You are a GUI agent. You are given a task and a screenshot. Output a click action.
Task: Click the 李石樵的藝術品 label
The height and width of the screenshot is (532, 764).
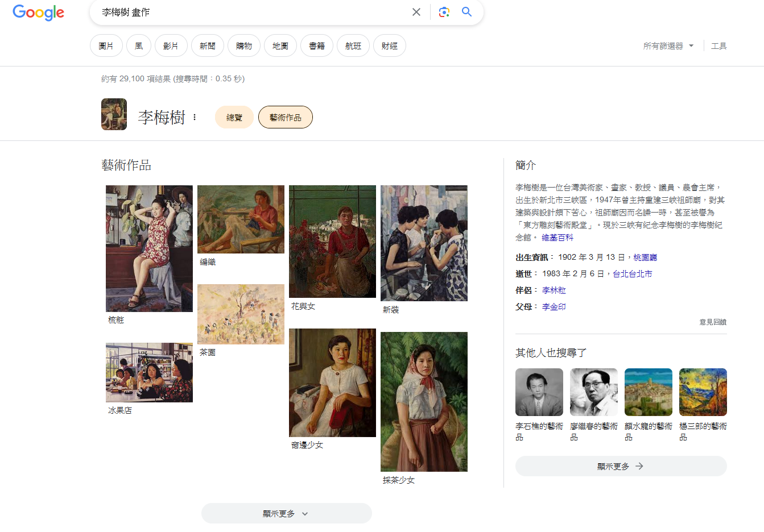click(x=539, y=431)
